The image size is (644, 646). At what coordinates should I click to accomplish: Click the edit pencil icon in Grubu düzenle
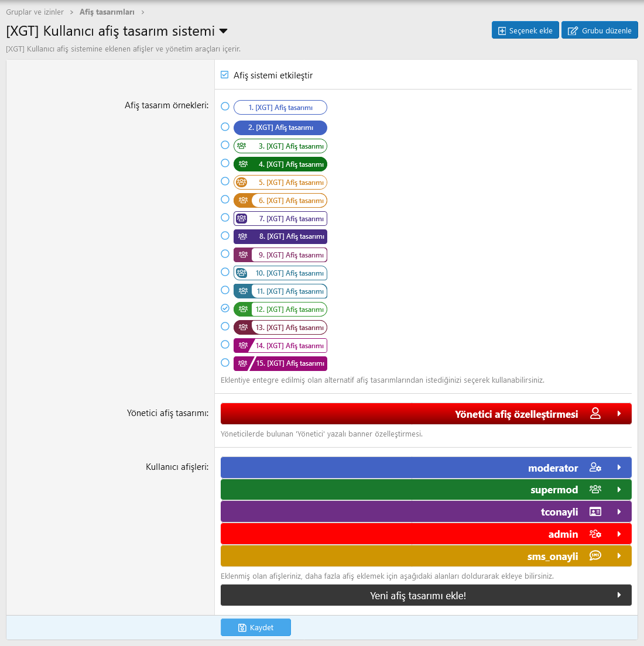click(573, 30)
